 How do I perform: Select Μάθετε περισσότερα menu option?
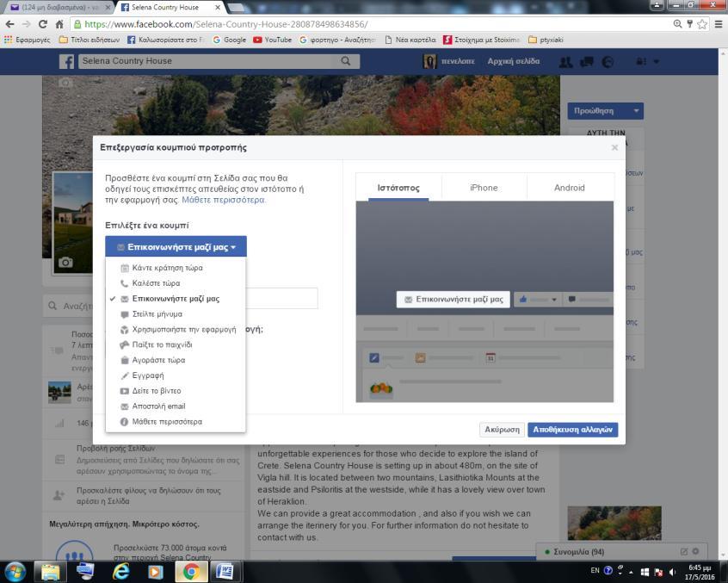(x=176, y=422)
